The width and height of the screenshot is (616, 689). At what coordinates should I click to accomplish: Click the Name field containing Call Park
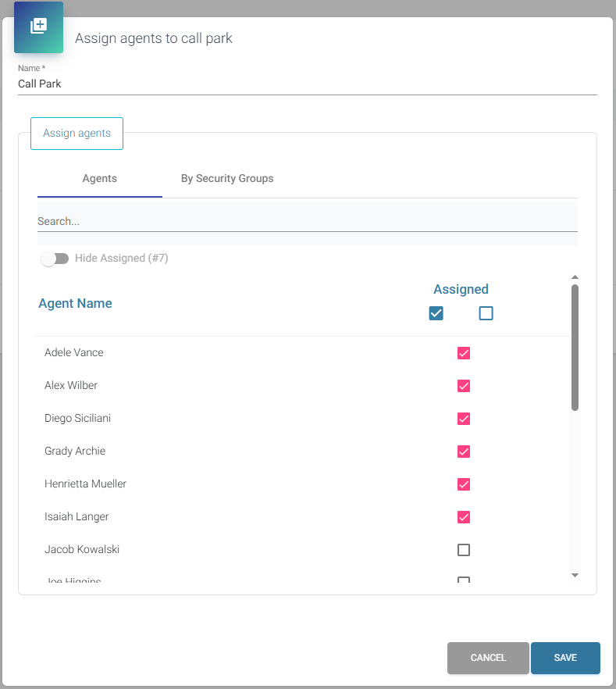[307, 84]
